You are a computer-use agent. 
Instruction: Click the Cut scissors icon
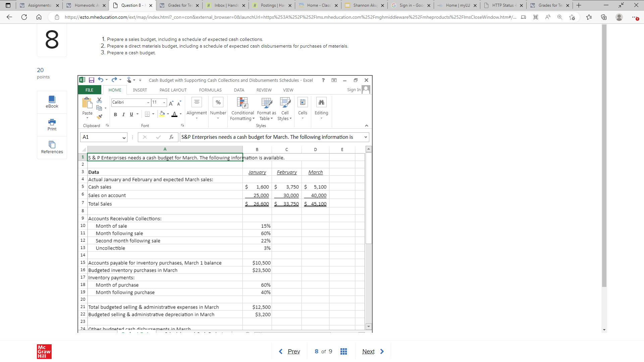point(99,100)
